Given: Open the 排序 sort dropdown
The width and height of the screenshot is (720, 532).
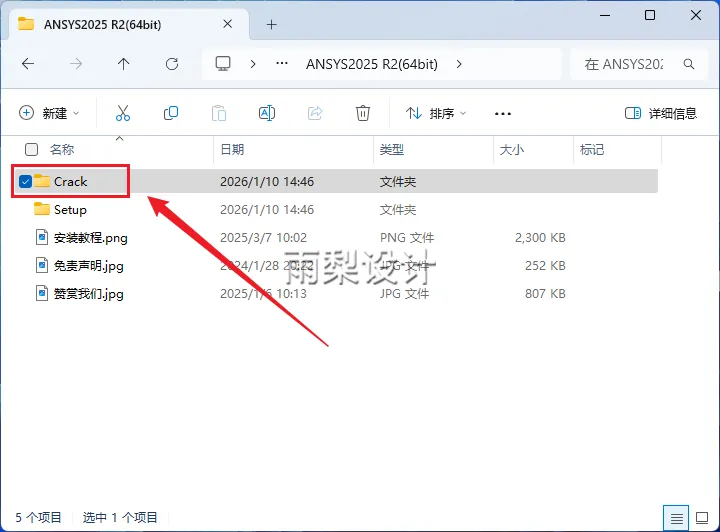Looking at the screenshot, I should point(436,113).
